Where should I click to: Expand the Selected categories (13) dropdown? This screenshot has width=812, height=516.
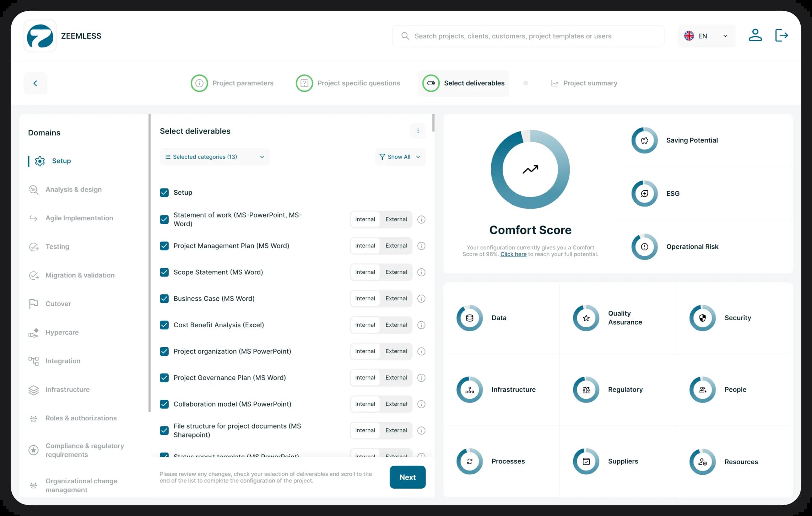215,157
